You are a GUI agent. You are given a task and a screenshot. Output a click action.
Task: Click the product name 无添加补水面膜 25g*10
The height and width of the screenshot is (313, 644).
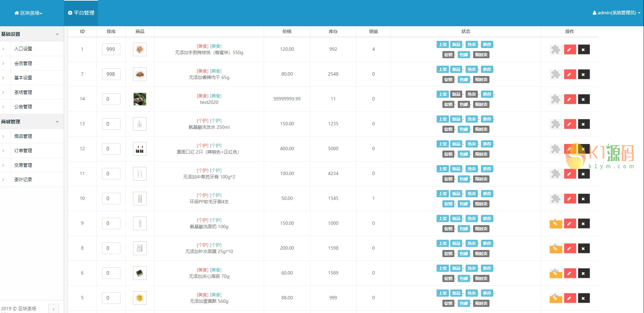(x=209, y=251)
